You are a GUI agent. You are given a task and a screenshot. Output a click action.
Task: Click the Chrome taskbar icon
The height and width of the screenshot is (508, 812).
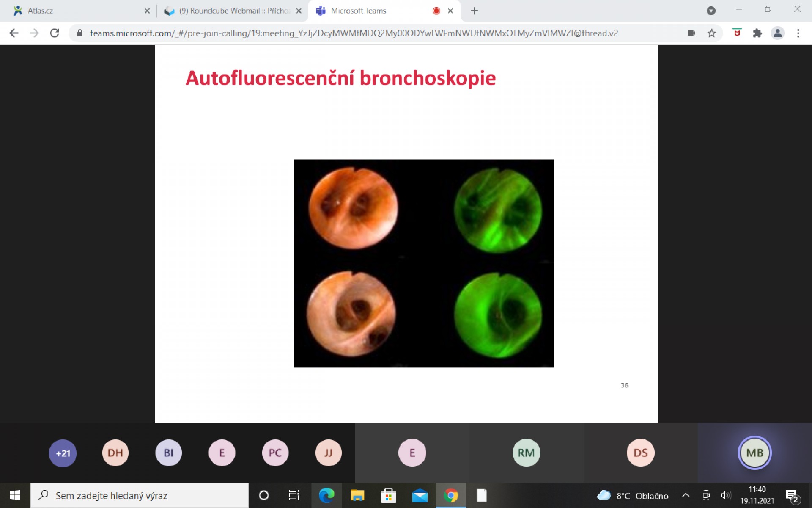point(451,495)
